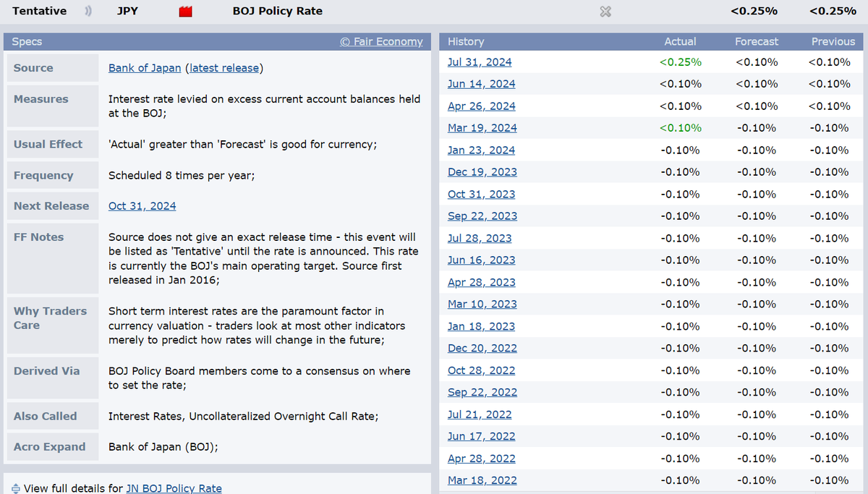
Task: Open the Oct 31, 2023 history entry
Action: click(482, 195)
